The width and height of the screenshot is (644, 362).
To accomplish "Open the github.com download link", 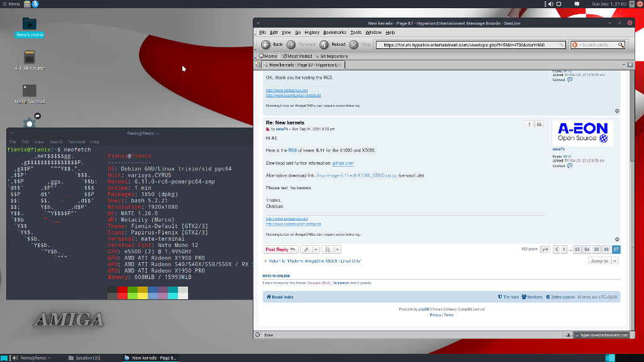I will tap(343, 163).
